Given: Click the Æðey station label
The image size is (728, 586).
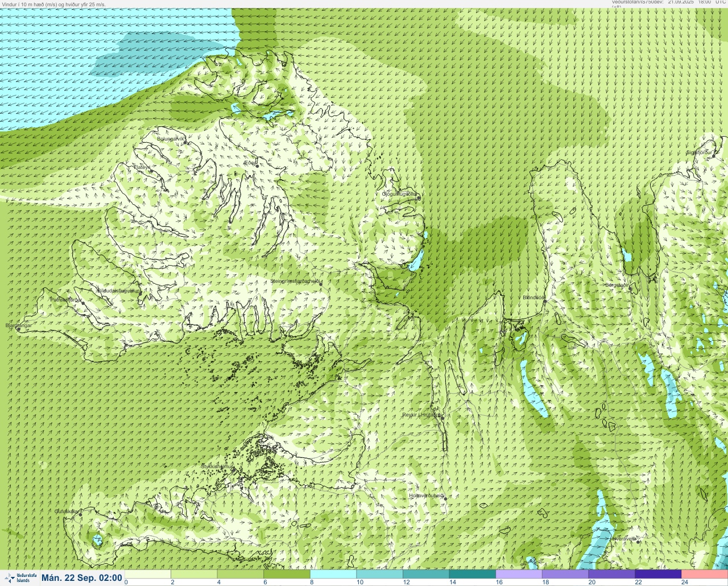Looking at the screenshot, I should pyautogui.click(x=250, y=162).
